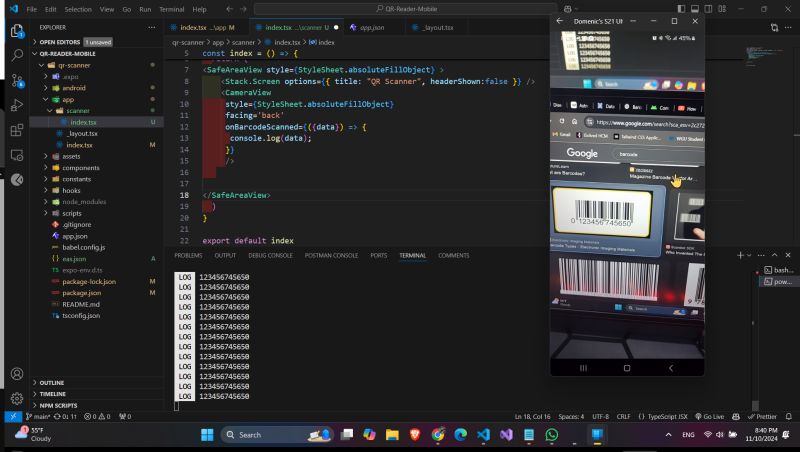800x452 pixels.
Task: Open Run and Debug view
Action: 16,104
